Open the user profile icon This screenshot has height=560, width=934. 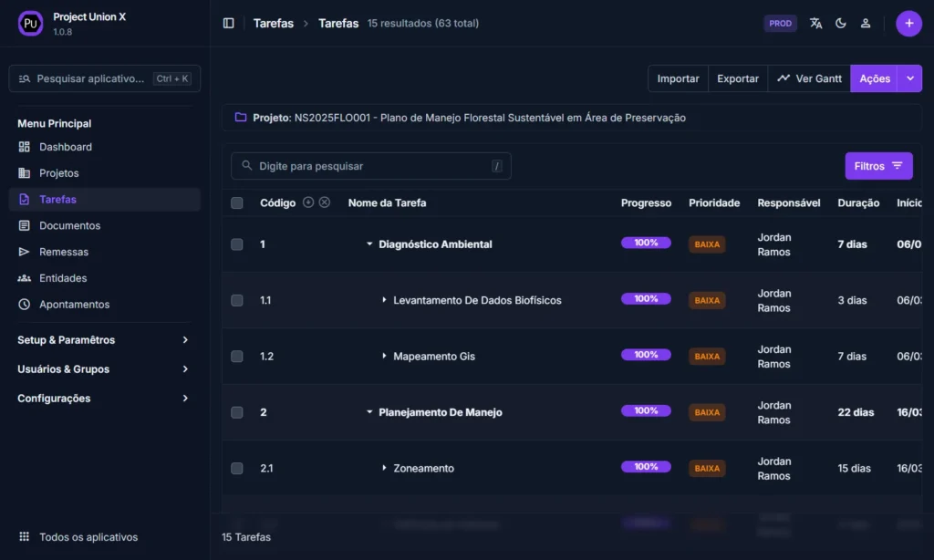(866, 23)
